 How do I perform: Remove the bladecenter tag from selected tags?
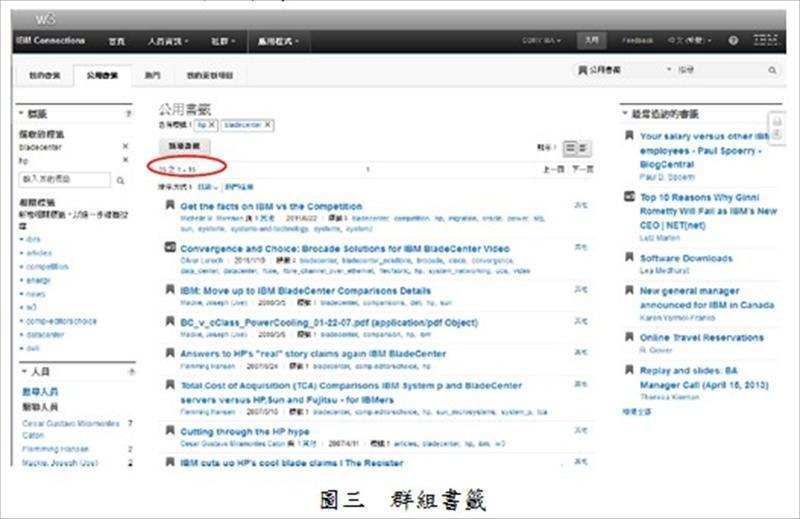coord(267,125)
